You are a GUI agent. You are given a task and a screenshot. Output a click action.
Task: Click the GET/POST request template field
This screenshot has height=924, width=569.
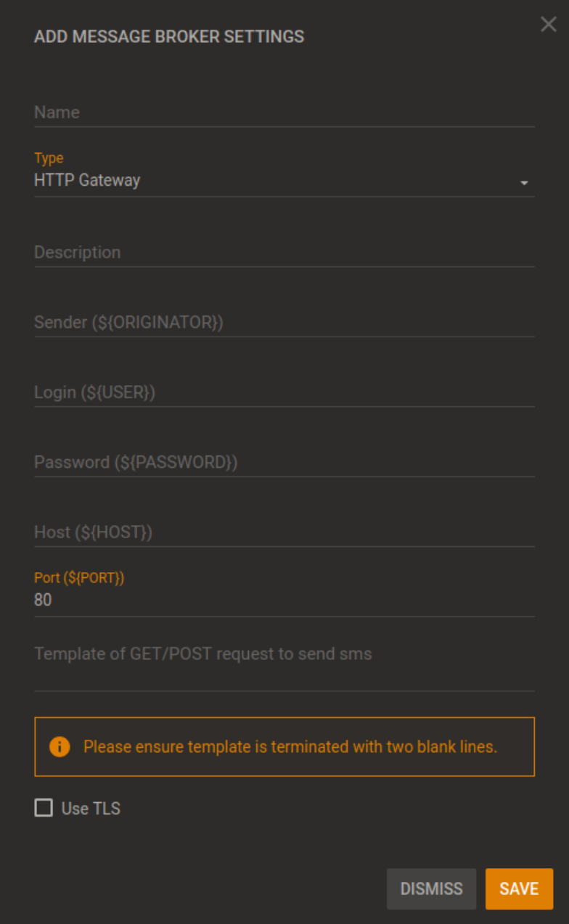[284, 653]
